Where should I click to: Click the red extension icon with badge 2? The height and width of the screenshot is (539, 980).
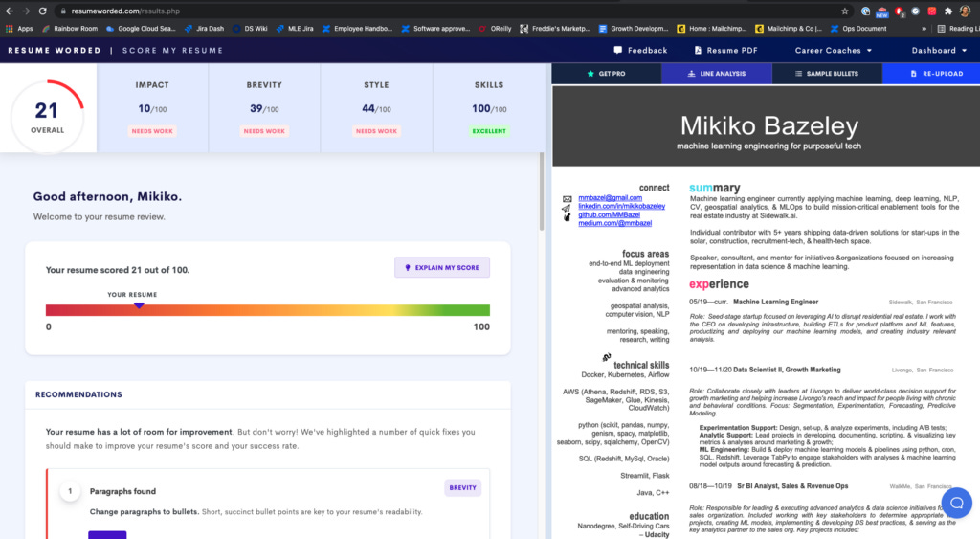point(899,11)
